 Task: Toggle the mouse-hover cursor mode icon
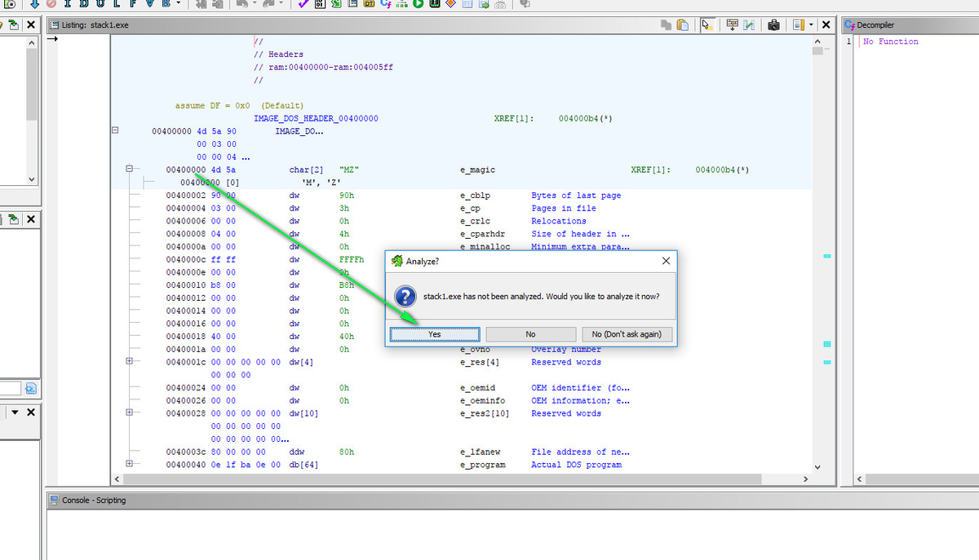pyautogui.click(x=707, y=25)
